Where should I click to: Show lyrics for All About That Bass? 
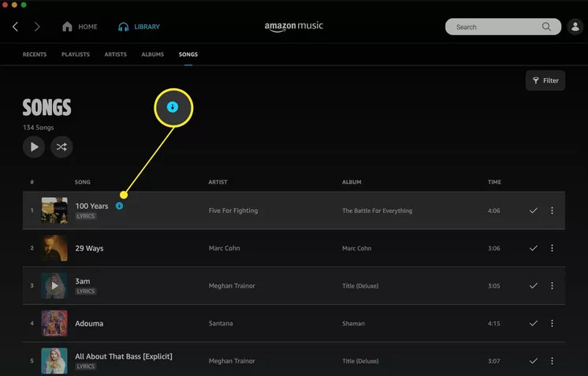(x=85, y=367)
